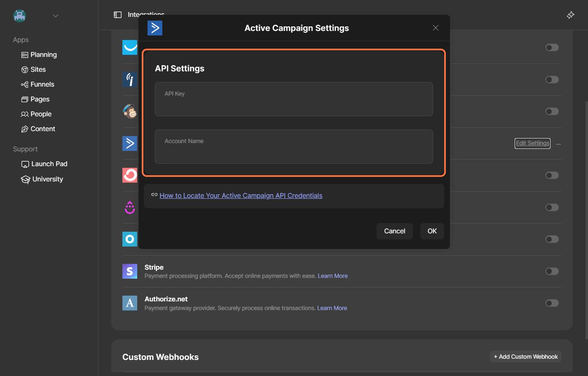Toggle the ConvertKit integration switch
The image size is (588, 376).
pyautogui.click(x=552, y=175)
